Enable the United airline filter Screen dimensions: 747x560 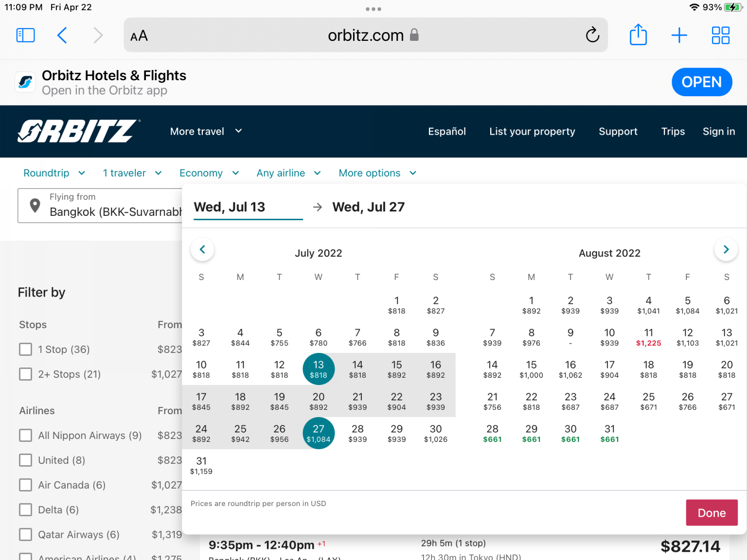click(26, 460)
